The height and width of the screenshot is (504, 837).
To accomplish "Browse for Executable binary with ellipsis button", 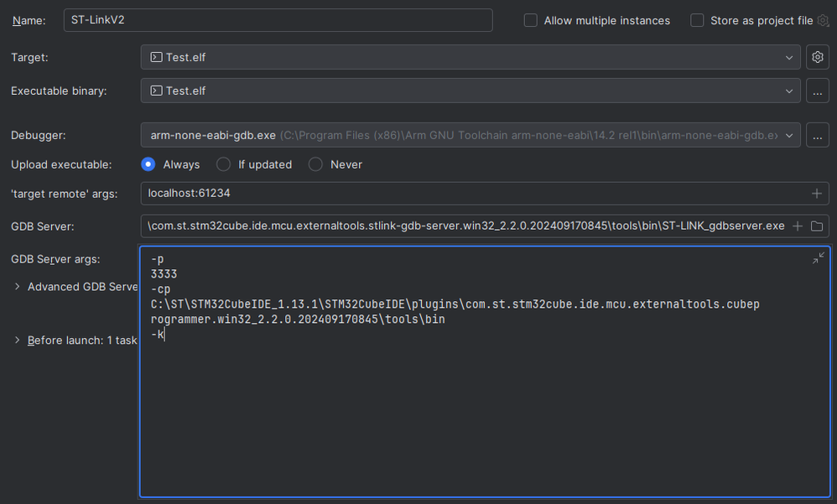I will (817, 91).
